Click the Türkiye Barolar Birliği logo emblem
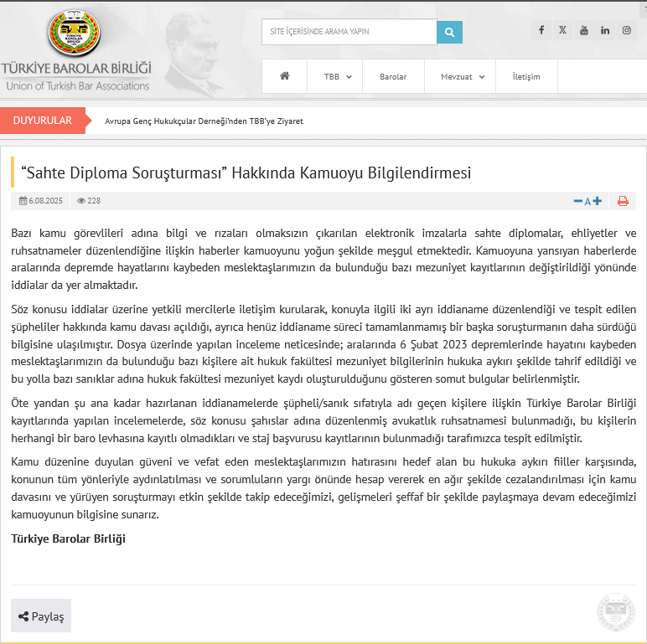This screenshot has height=644, width=647. (75, 33)
